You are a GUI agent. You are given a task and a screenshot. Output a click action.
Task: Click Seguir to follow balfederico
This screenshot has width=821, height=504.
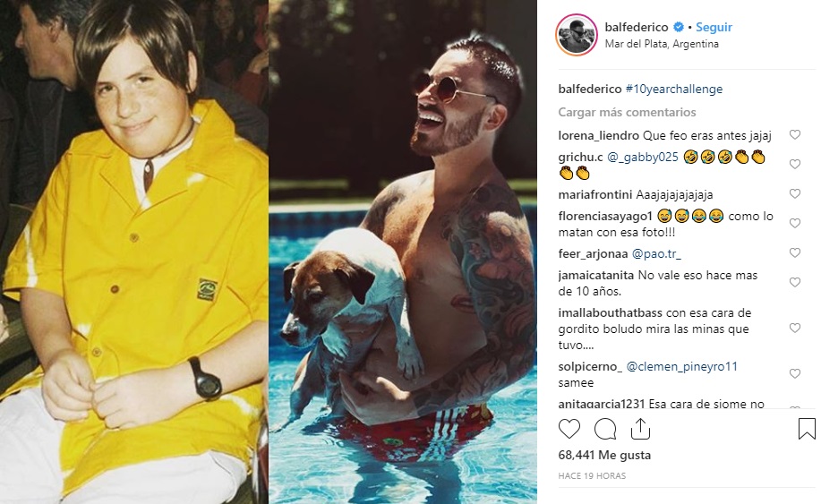[714, 27]
